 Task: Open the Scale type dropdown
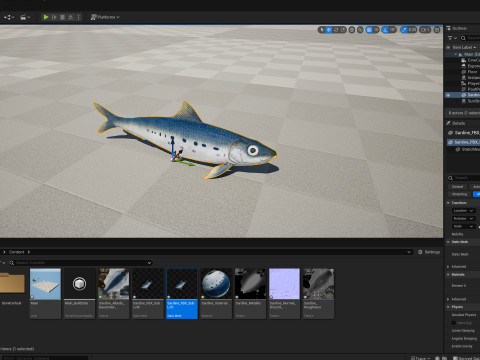coord(463,226)
